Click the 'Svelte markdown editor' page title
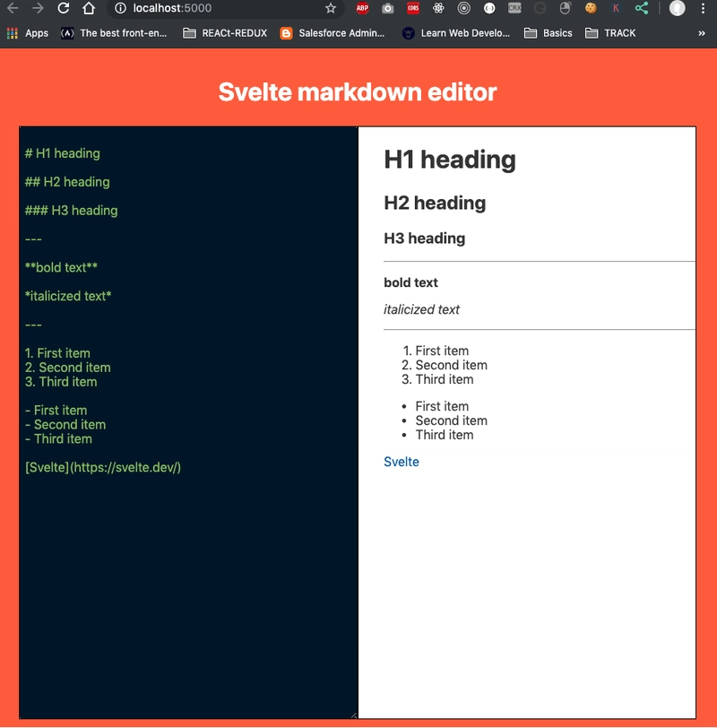The height and width of the screenshot is (728, 717). 358,91
